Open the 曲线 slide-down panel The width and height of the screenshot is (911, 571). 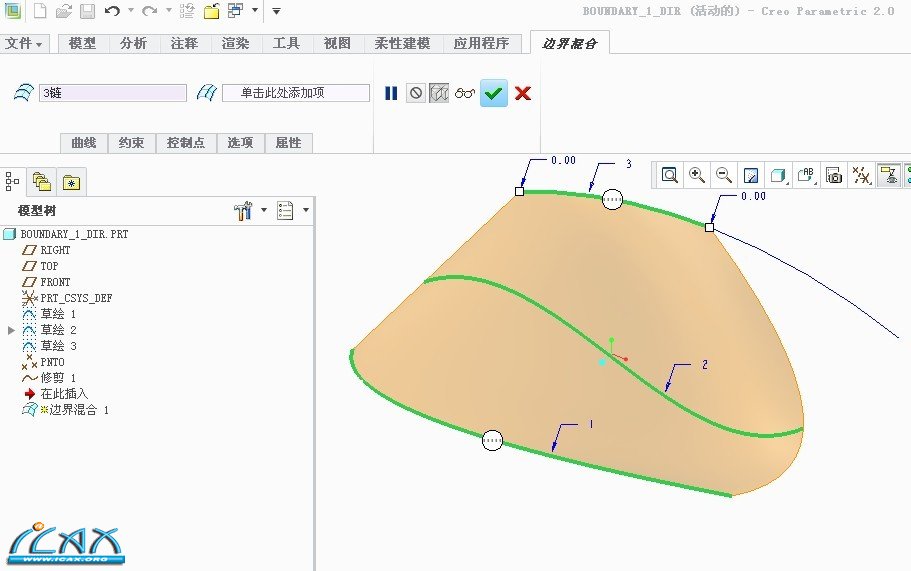click(84, 143)
